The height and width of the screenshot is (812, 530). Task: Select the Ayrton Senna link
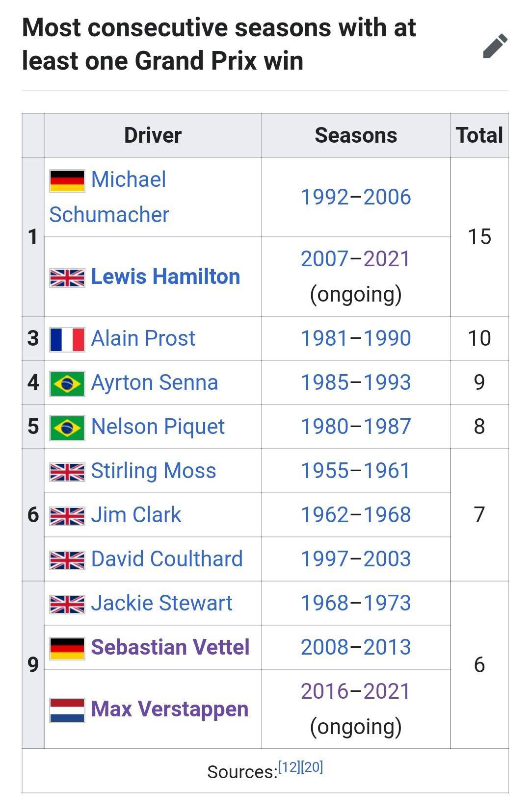click(x=154, y=382)
